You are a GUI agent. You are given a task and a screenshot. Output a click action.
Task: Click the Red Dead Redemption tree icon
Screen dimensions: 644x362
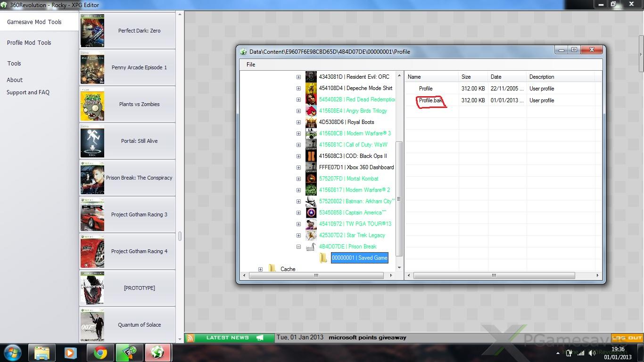tap(311, 99)
